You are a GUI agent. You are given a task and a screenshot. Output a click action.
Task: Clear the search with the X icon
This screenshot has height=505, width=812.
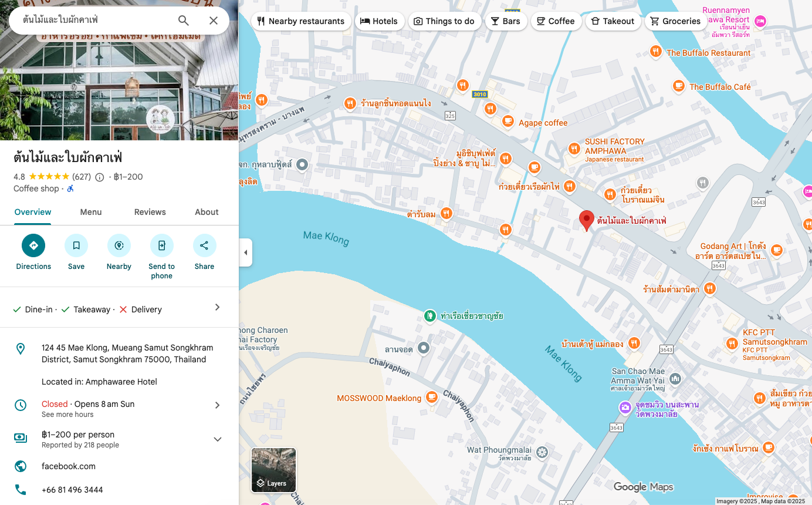pos(214,21)
